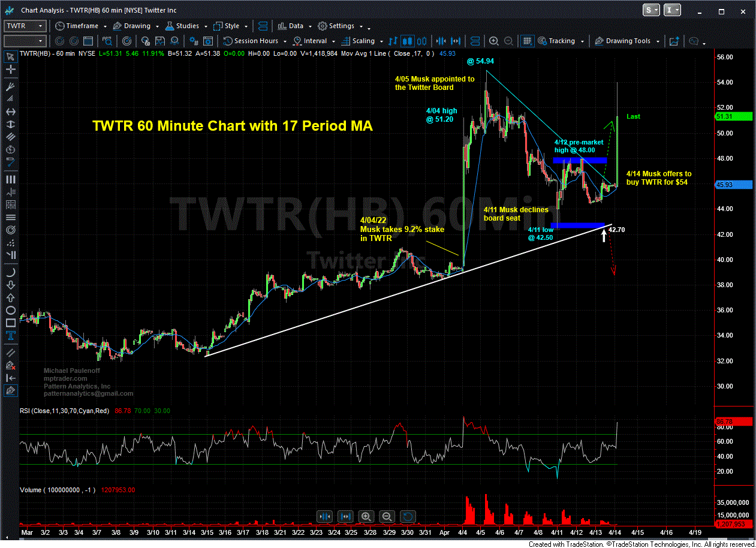The image size is (756, 548).
Task: Open the Settings menu
Action: click(x=336, y=26)
